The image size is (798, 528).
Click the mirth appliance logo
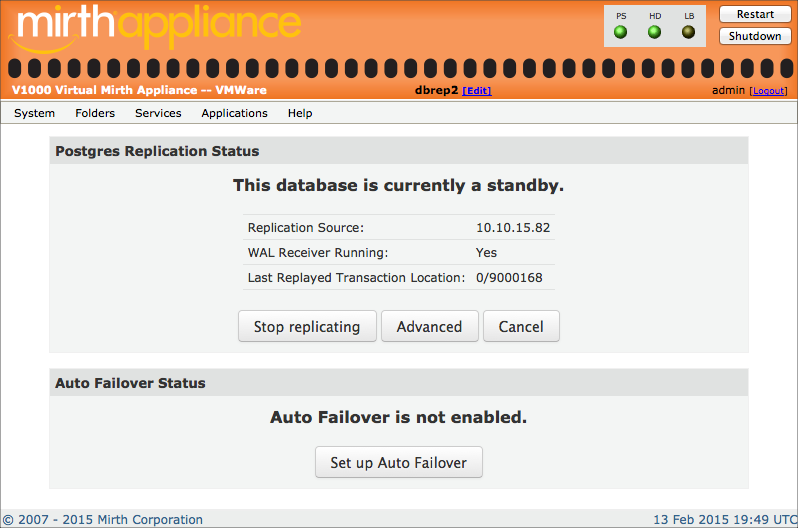coord(155,28)
